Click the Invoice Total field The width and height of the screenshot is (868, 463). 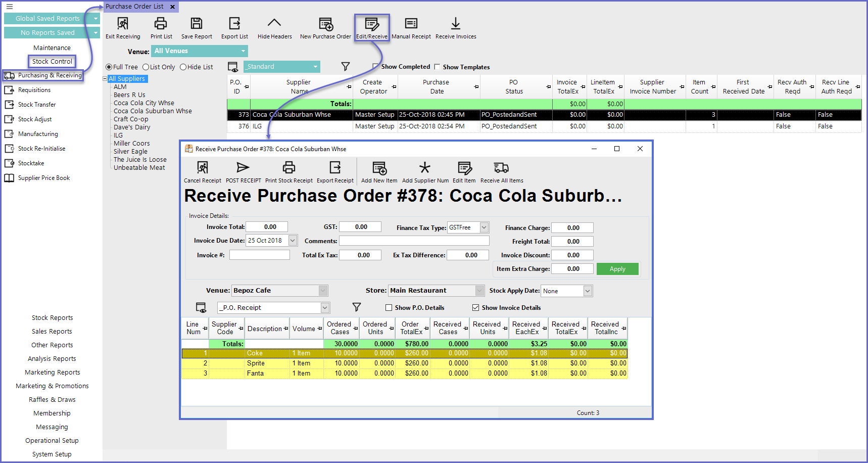pyautogui.click(x=267, y=227)
